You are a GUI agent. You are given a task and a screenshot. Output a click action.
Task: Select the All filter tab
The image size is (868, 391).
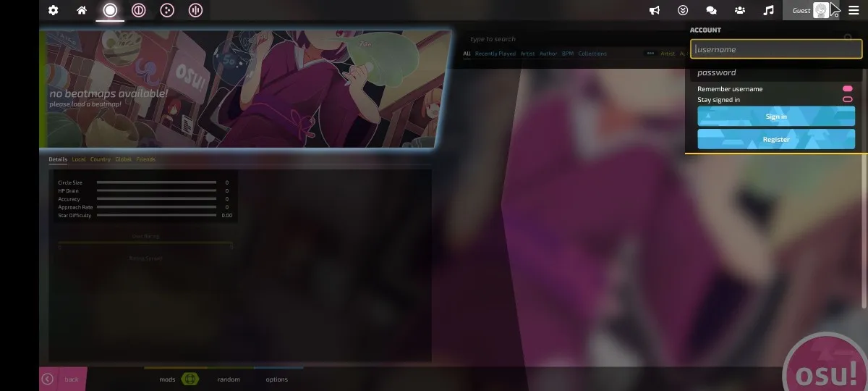[x=467, y=54]
